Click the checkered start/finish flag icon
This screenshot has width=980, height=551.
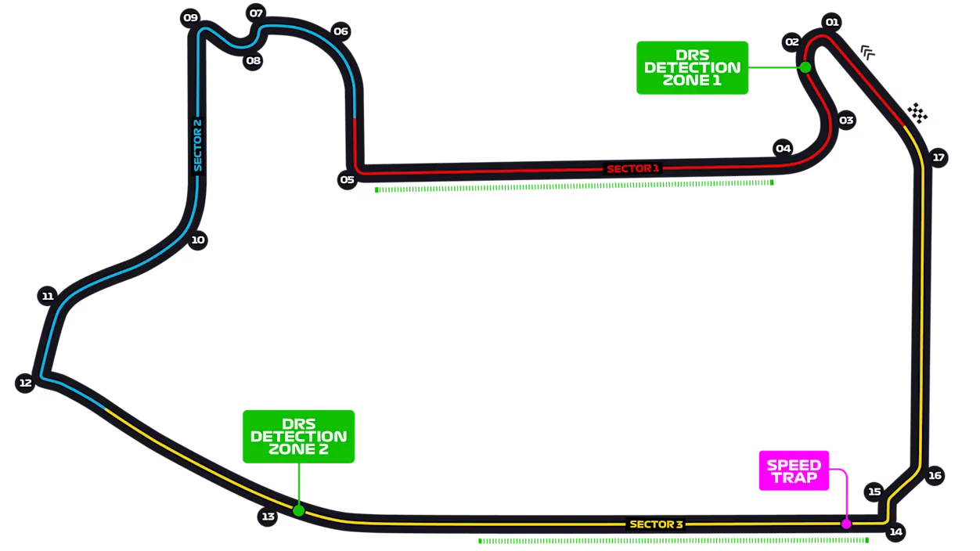click(x=917, y=113)
